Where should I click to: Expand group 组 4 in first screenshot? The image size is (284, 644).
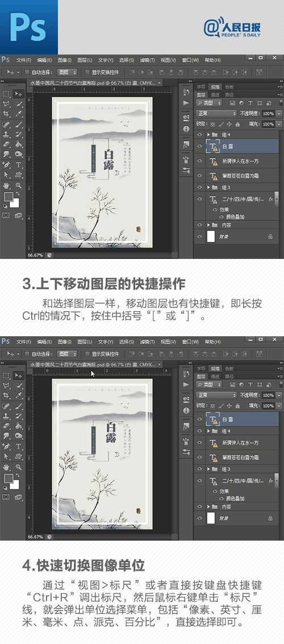click(209, 135)
